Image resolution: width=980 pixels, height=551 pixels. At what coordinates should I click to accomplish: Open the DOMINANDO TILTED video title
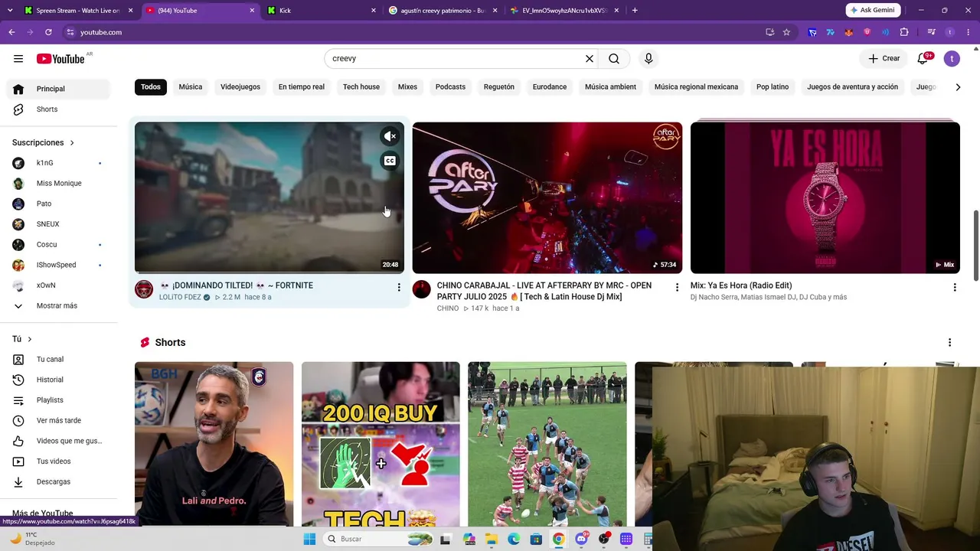tap(236, 285)
